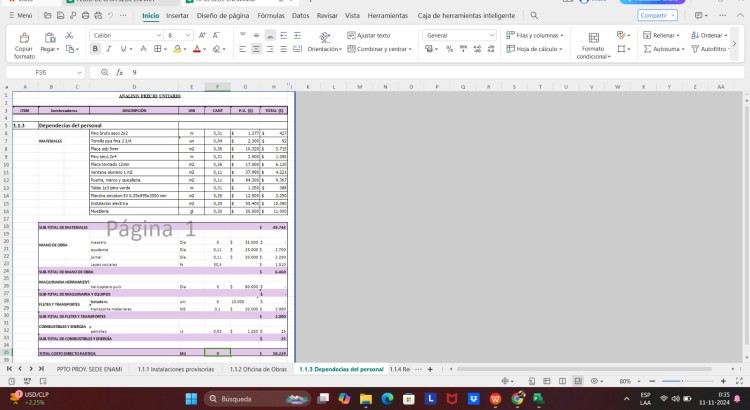Click the percent style icon
Image resolution: width=750 pixels, height=410 pixels.
click(x=449, y=49)
